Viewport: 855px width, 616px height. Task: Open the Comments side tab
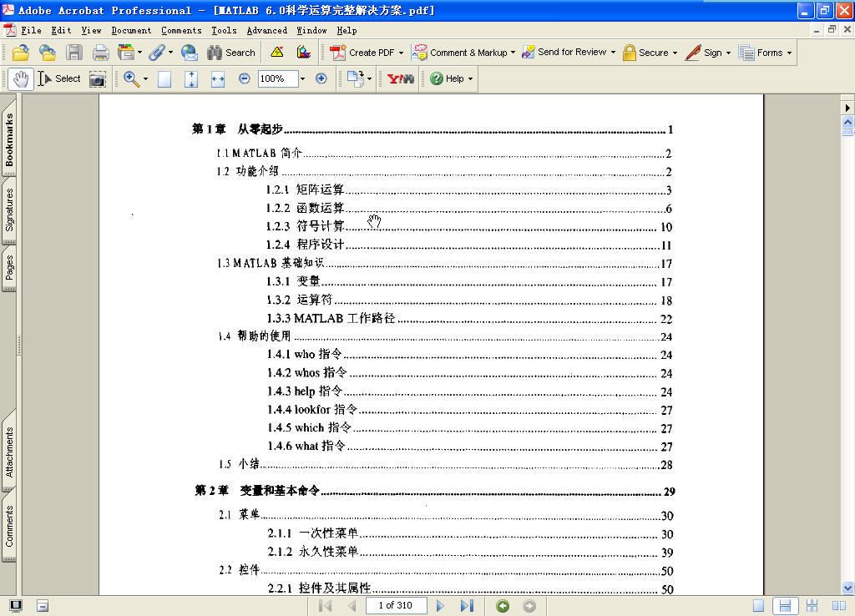(9, 526)
